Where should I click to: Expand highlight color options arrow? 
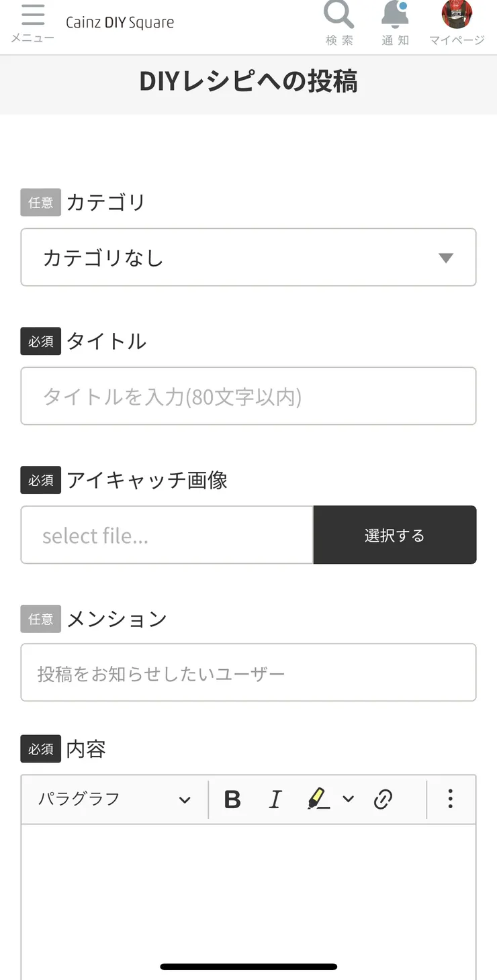point(348,799)
